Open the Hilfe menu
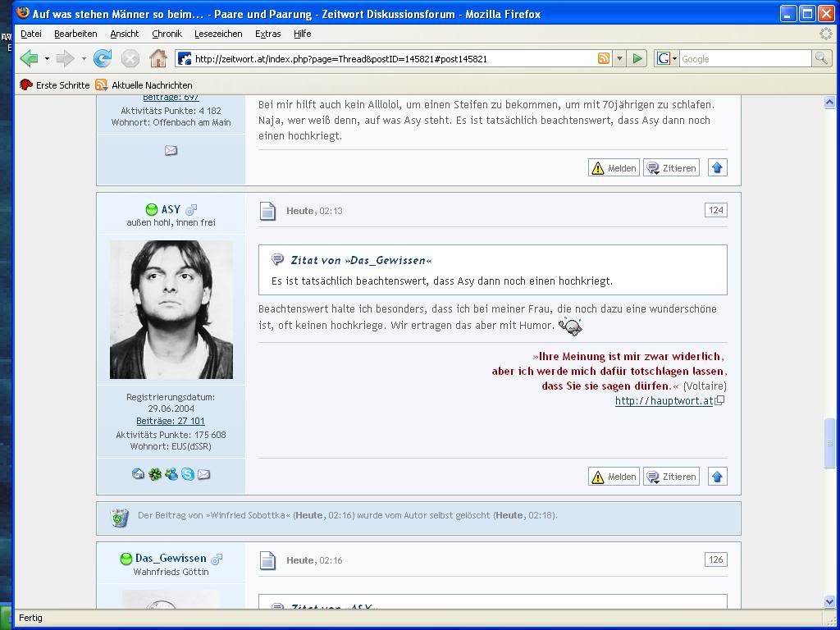The width and height of the screenshot is (840, 630). [x=302, y=34]
